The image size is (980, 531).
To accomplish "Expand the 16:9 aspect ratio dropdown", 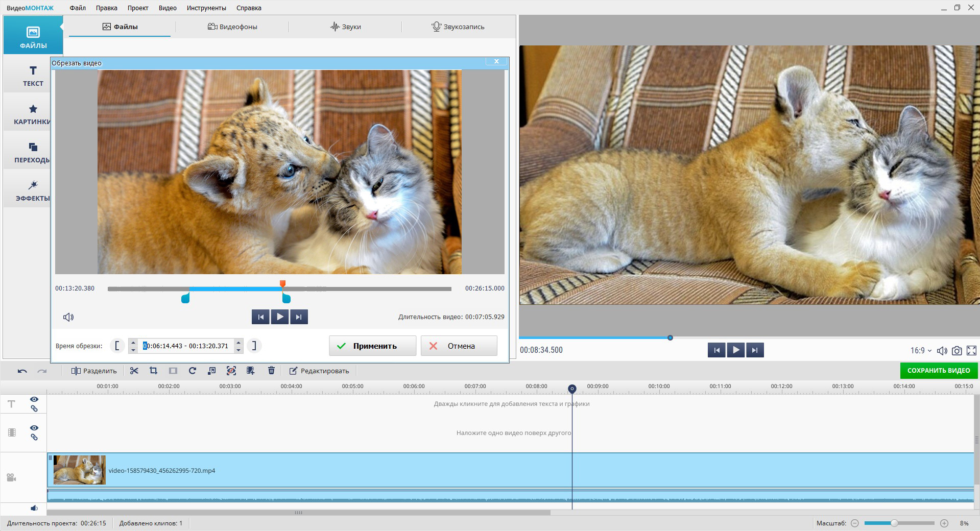I will 921,351.
